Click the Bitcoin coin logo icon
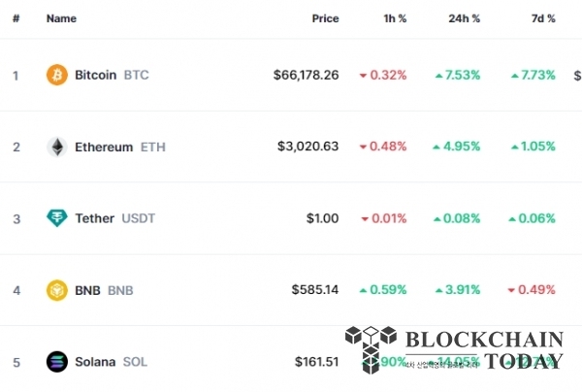 coord(57,75)
